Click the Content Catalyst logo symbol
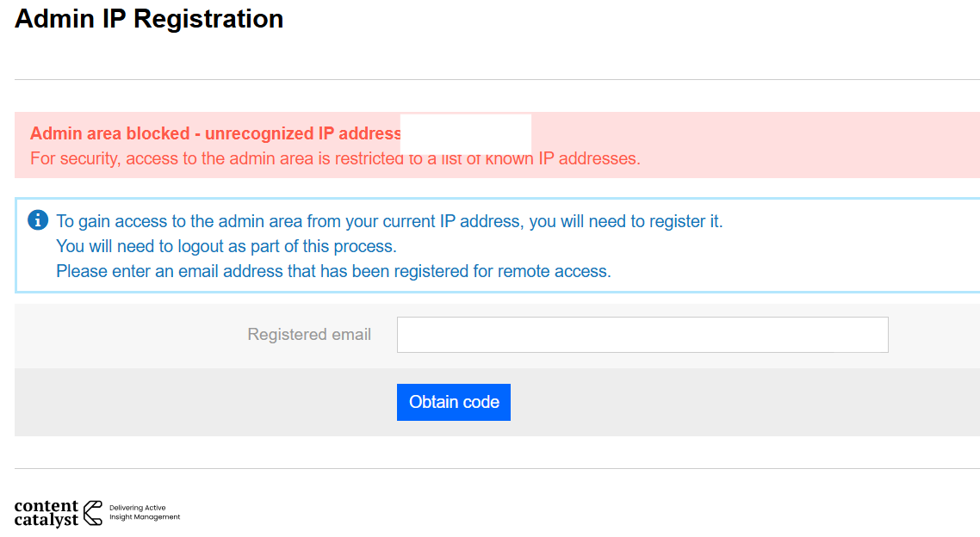Image resolution: width=980 pixels, height=537 pixels. [93, 513]
